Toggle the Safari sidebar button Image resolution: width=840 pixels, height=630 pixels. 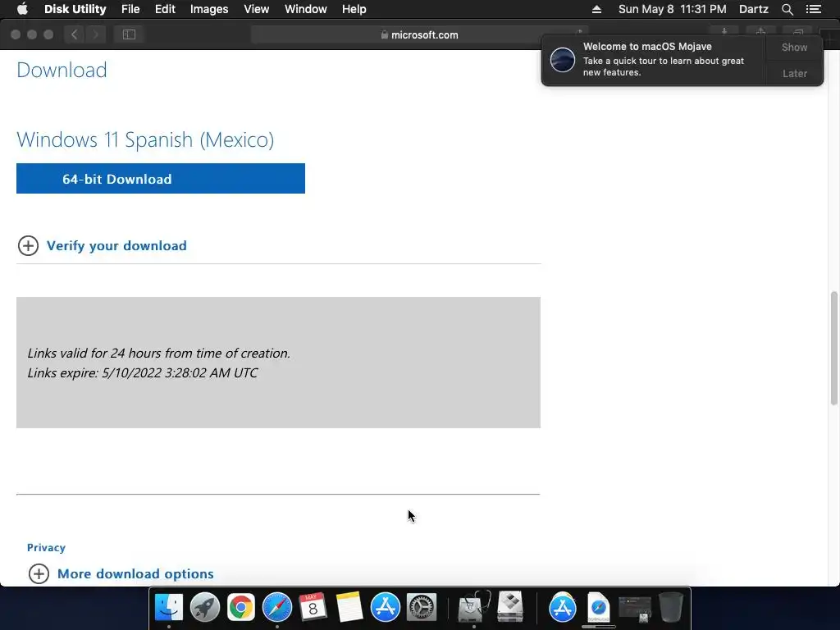(129, 34)
